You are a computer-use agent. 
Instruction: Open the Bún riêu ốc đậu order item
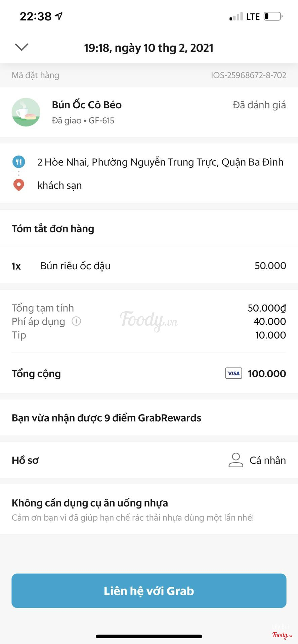pyautogui.click(x=75, y=266)
